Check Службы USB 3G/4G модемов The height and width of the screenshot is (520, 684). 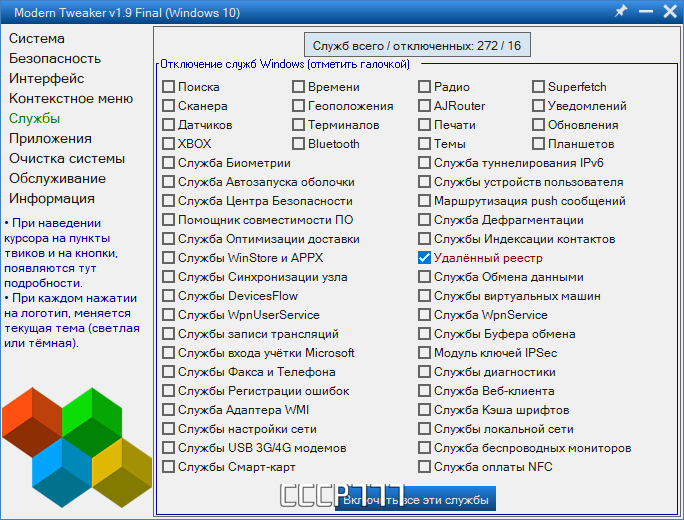[168, 448]
